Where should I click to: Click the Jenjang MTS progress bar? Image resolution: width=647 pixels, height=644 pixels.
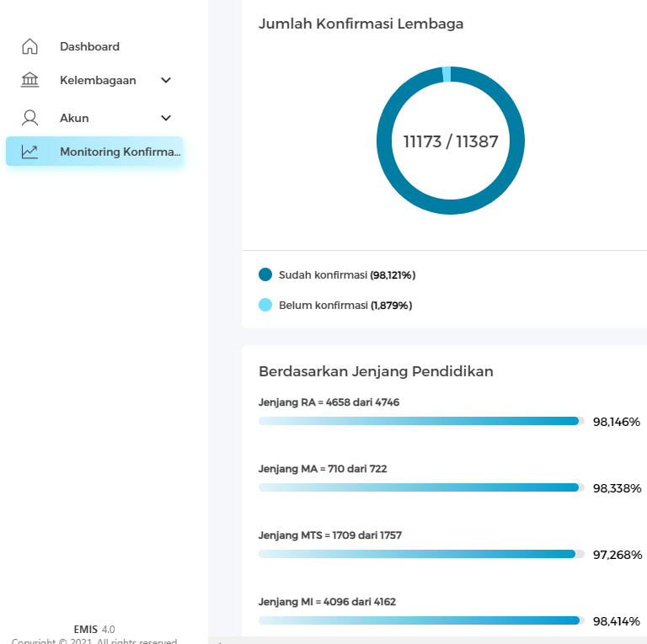point(421,554)
